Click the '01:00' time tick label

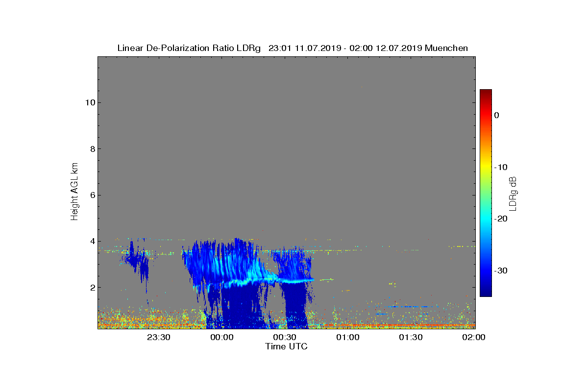[x=348, y=338]
